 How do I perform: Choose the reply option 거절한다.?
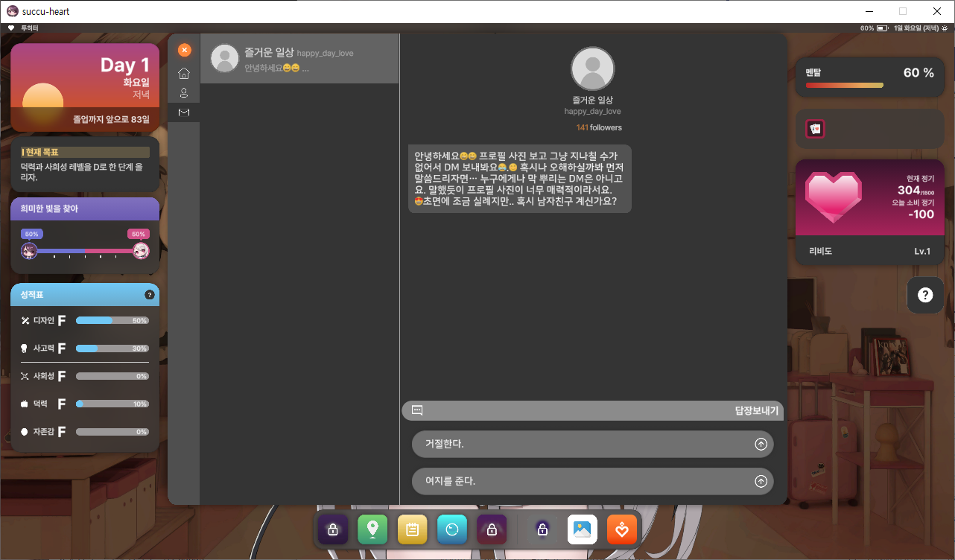592,444
